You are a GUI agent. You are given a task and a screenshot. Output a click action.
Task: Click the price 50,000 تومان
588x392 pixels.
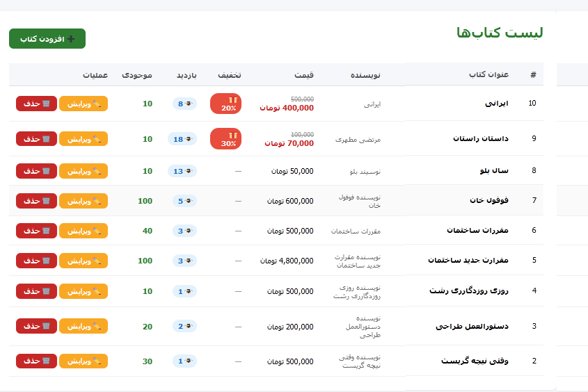pos(292,171)
